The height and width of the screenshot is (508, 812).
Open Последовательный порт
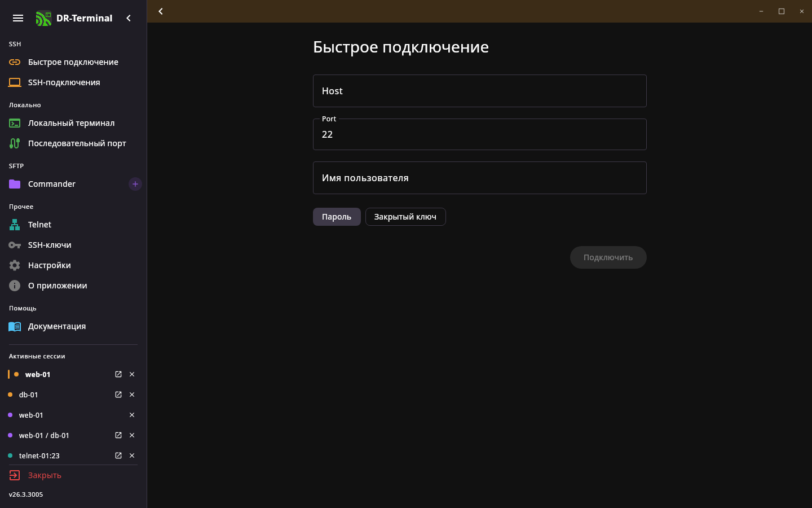pos(73,143)
